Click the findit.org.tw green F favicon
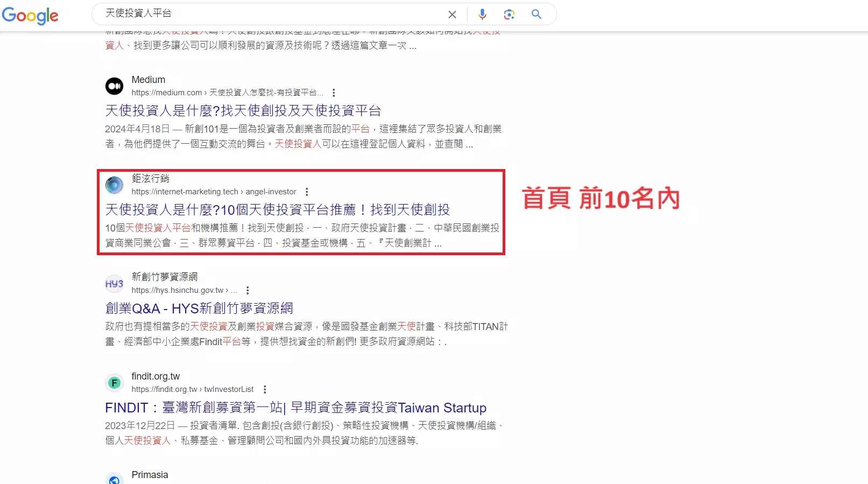 coord(114,383)
